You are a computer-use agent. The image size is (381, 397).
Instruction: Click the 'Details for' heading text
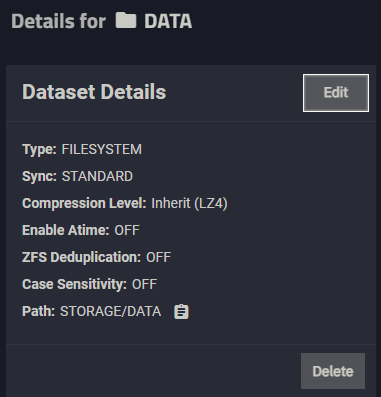[x=59, y=21]
